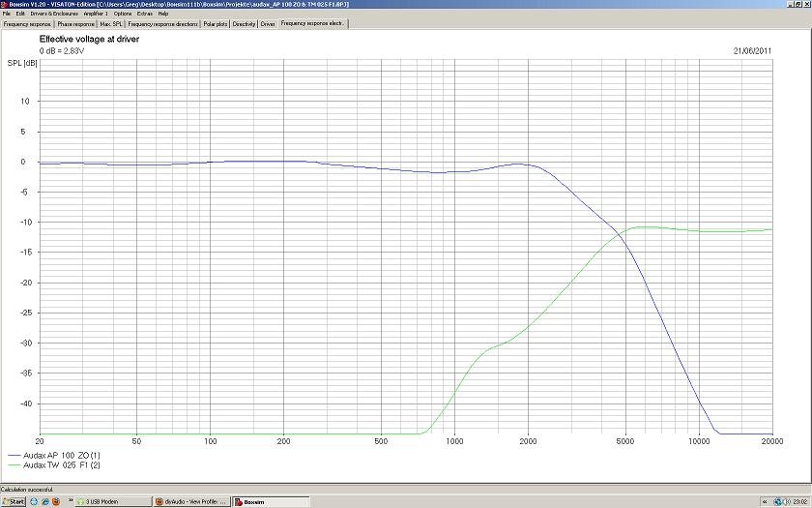Expand hidden system tray icons chevron
Viewport: 812px width, 508px height.
(766, 502)
